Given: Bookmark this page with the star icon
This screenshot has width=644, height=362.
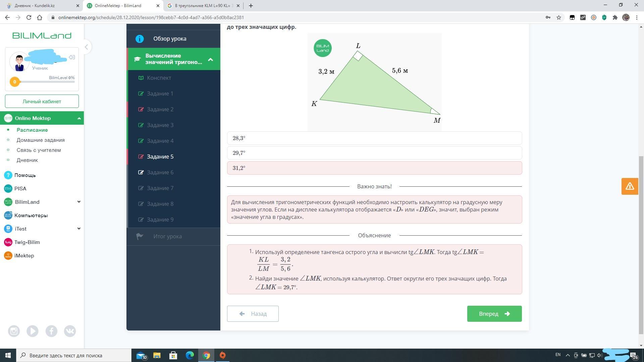Looking at the screenshot, I should click(559, 17).
